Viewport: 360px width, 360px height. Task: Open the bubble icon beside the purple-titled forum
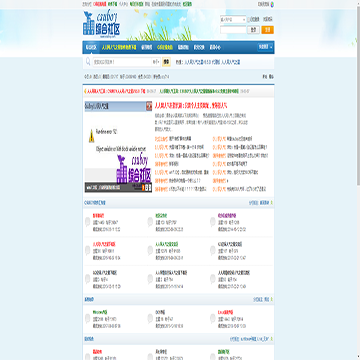point(212,222)
